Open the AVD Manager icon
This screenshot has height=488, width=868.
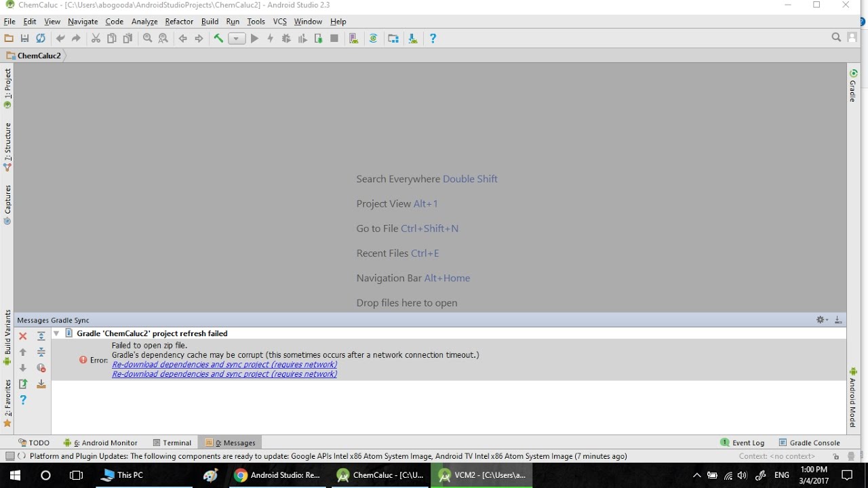353,39
